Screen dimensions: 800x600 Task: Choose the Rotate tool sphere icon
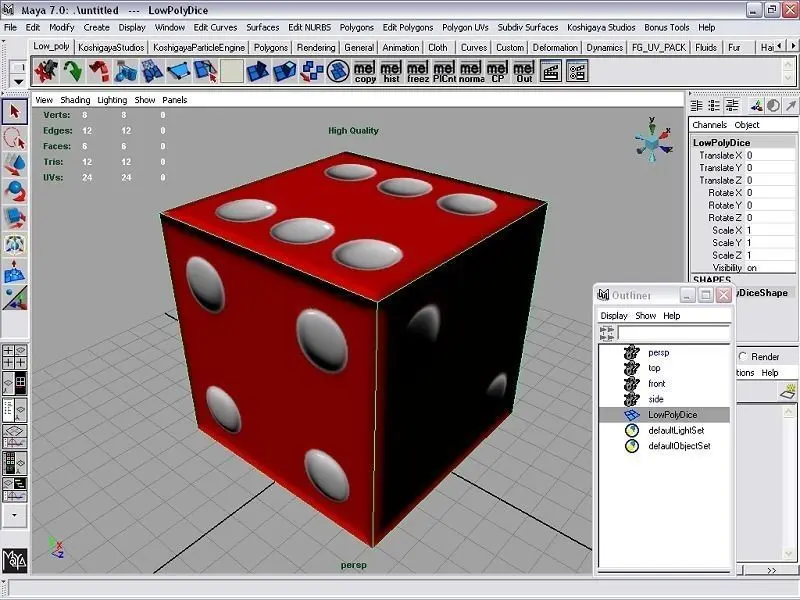(14, 191)
